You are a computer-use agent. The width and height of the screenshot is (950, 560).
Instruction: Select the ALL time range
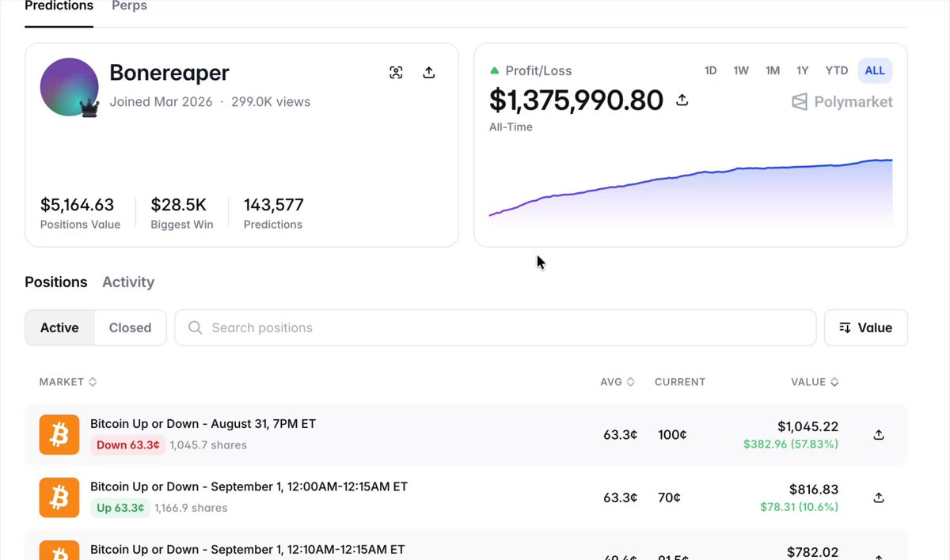pyautogui.click(x=875, y=70)
